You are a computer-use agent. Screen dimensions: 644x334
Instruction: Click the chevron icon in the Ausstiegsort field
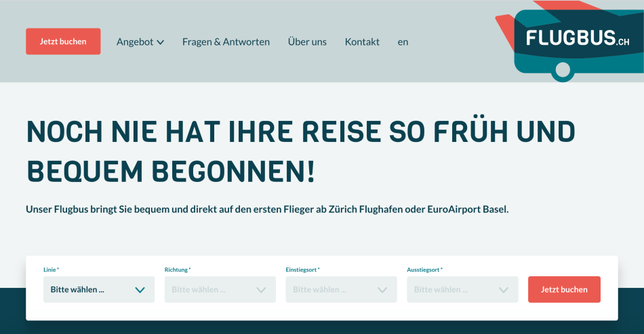pyautogui.click(x=504, y=290)
